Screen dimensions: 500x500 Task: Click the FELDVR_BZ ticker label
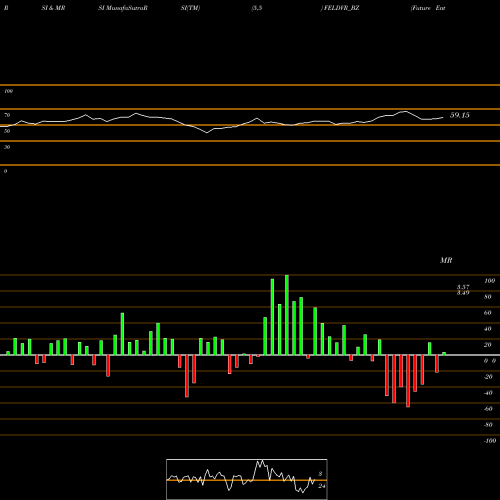point(342,8)
